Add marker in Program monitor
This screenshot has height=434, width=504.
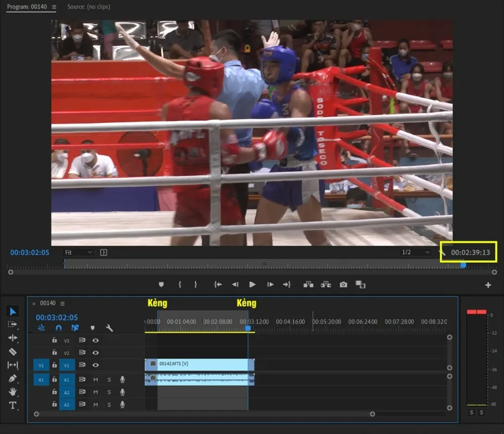pyautogui.click(x=161, y=284)
